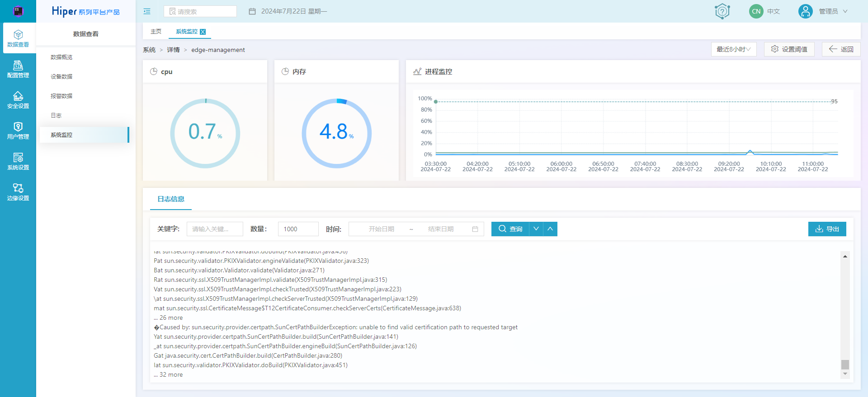The height and width of the screenshot is (397, 868).
Task: Click the cpu panel clock icon
Action: [x=154, y=71]
